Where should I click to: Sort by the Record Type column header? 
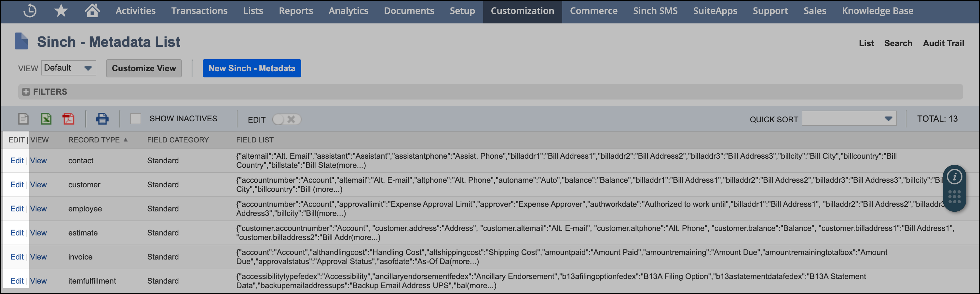tap(94, 140)
